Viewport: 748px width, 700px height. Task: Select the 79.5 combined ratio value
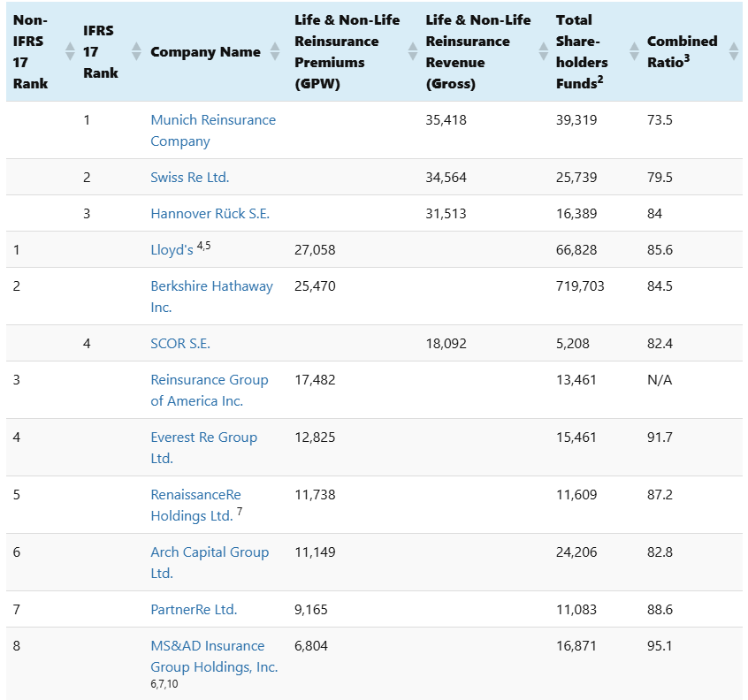click(660, 178)
